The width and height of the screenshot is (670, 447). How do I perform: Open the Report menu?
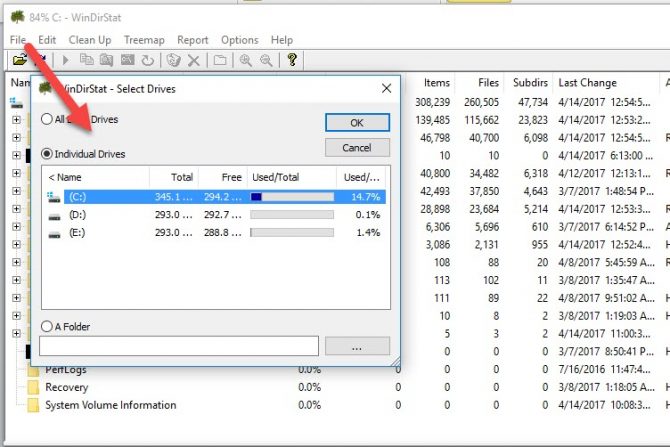coord(193,40)
